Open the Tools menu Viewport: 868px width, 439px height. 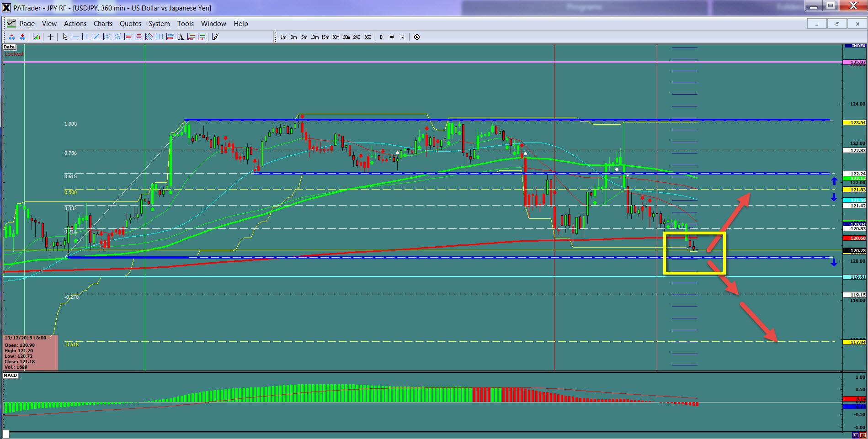186,24
